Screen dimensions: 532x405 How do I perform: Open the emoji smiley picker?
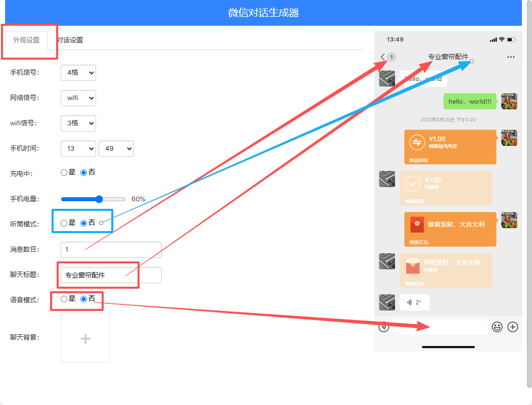497,327
